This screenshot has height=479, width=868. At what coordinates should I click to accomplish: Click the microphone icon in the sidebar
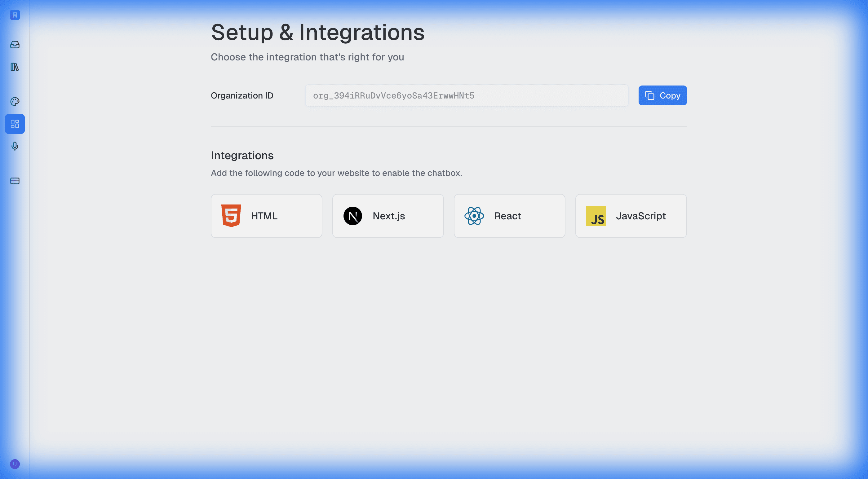[x=15, y=146]
